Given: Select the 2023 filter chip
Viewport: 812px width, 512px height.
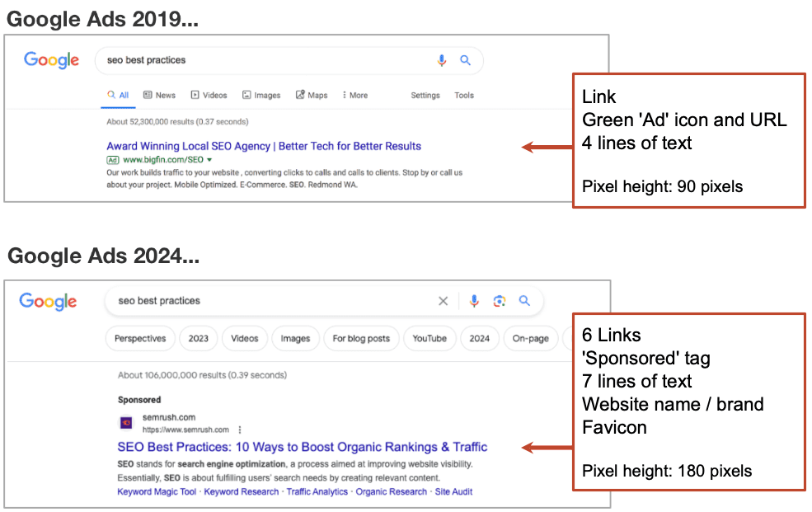Looking at the screenshot, I should point(199,339).
